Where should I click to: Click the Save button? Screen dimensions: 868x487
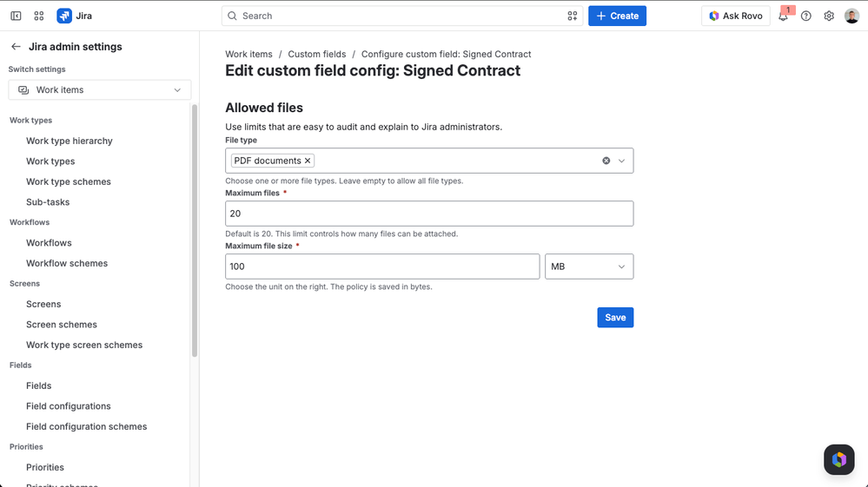tap(615, 318)
